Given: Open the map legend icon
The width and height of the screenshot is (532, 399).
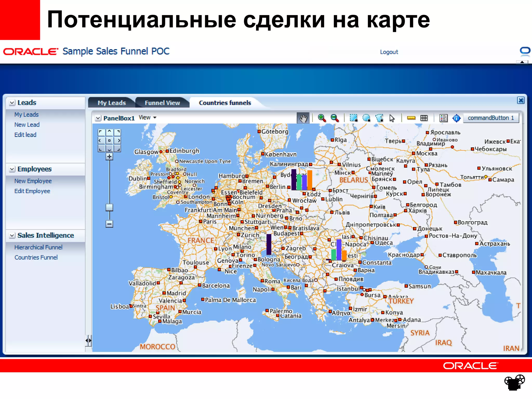Looking at the screenshot, I should [443, 118].
